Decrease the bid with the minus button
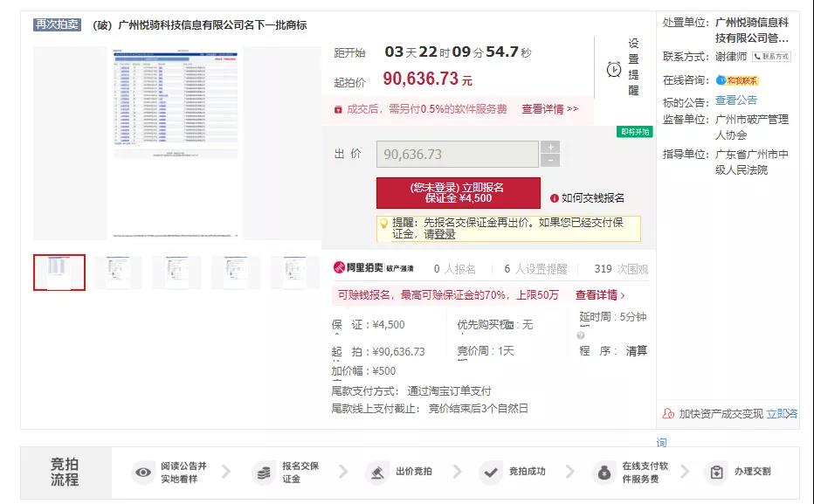 coord(550,161)
